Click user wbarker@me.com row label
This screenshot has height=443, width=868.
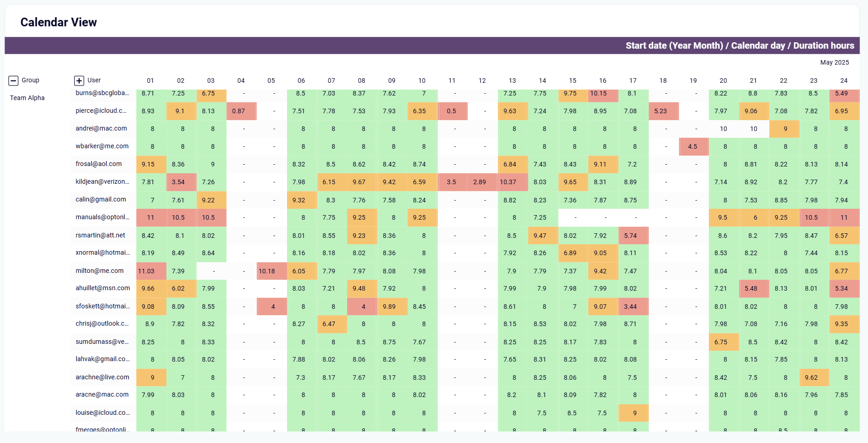tap(102, 146)
